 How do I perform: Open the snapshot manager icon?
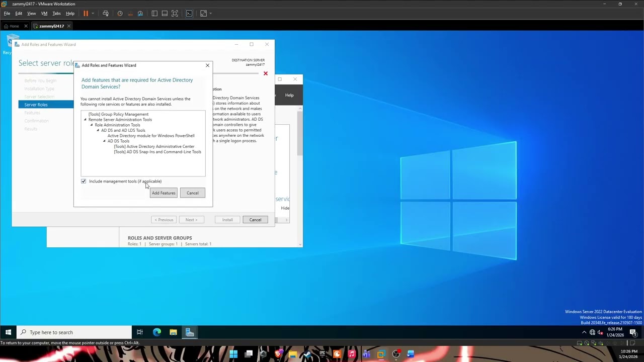click(140, 14)
